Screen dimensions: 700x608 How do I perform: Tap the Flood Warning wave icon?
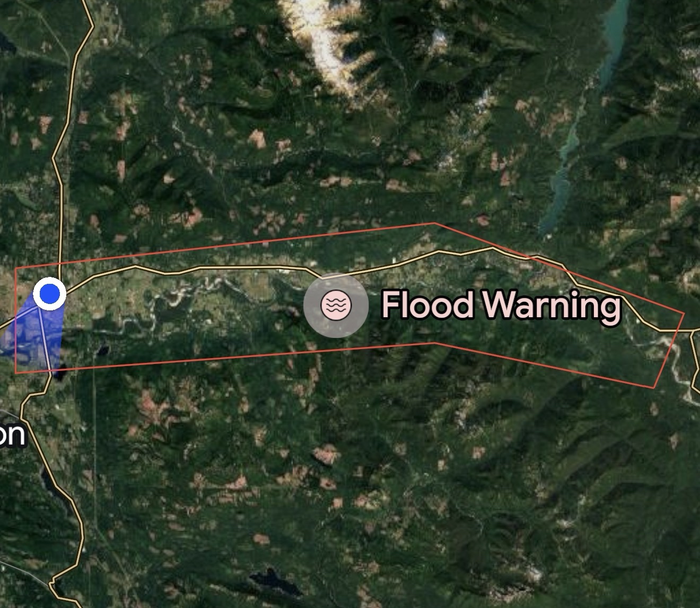coord(336,305)
